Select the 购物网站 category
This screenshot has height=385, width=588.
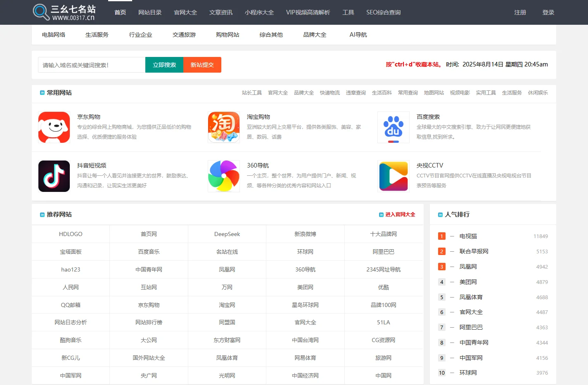[228, 35]
